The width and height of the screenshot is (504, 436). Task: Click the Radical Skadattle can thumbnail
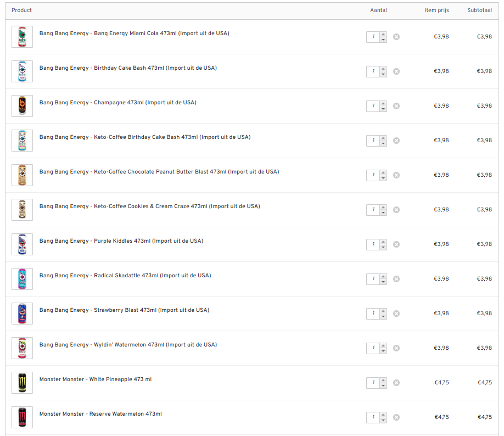click(22, 279)
